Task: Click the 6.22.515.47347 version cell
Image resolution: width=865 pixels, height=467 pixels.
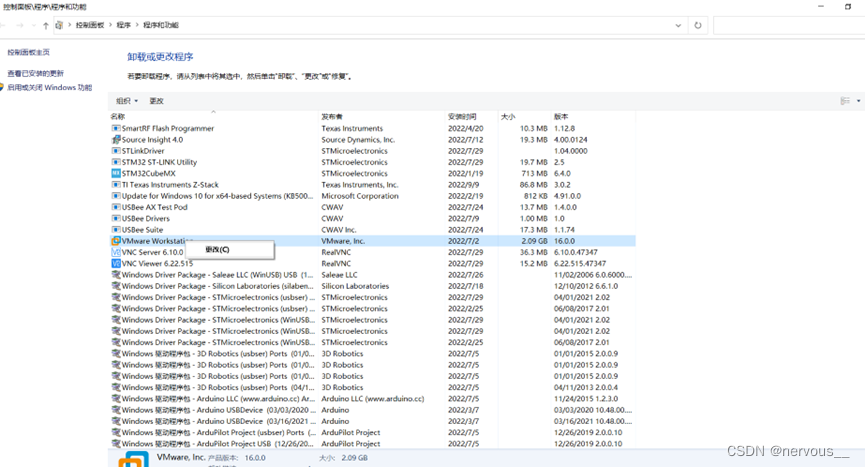Action: pos(579,264)
